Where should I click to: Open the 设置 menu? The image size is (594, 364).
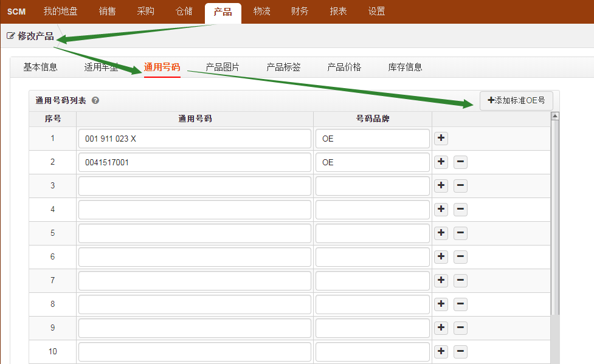coord(376,12)
